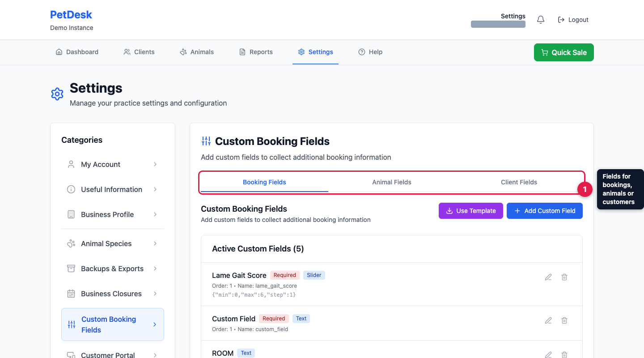Viewport: 644px width, 358px height.
Task: Click the ROOM field name
Action: coord(223,353)
